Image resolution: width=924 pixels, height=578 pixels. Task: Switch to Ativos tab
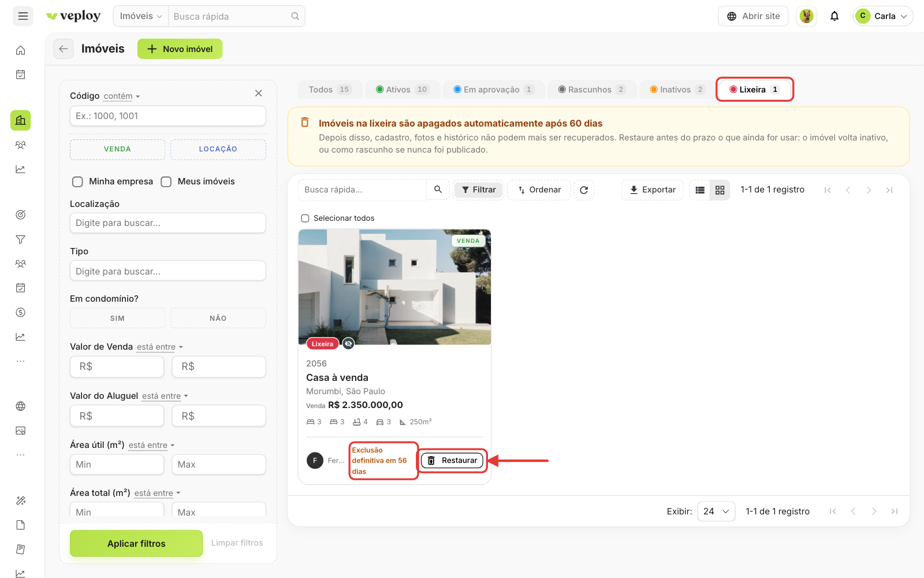(402, 90)
